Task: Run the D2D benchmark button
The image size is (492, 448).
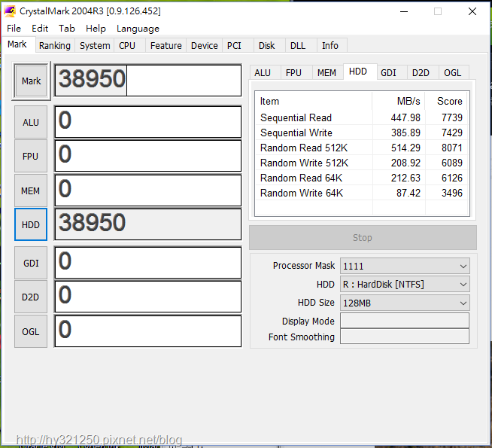Action: point(31,297)
